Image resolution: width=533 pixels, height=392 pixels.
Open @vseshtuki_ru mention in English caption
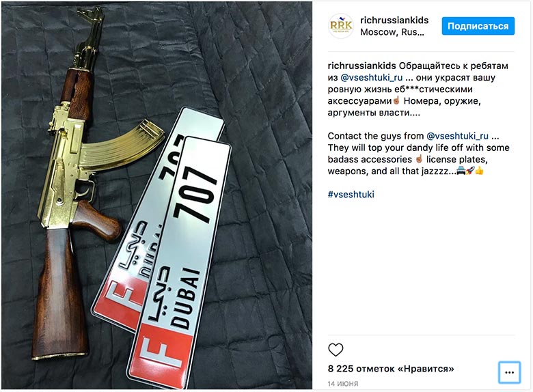tap(457, 136)
